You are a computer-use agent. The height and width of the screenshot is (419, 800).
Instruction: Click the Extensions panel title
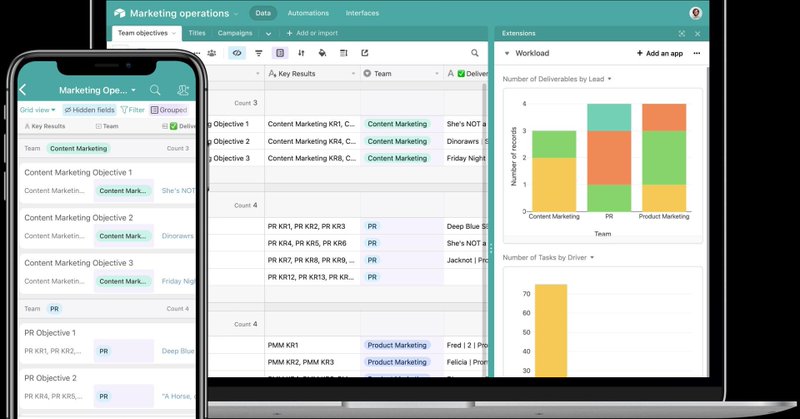coord(518,33)
